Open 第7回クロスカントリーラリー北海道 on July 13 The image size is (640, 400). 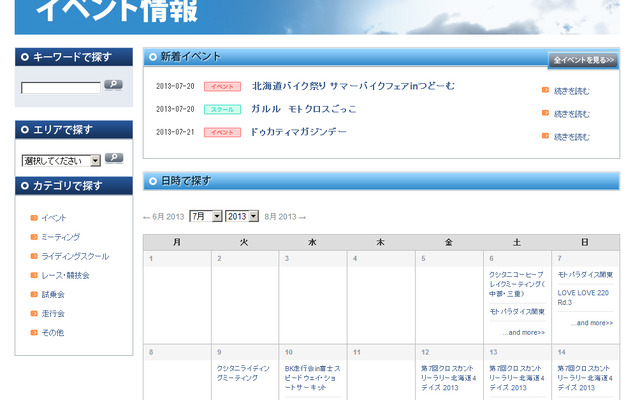tap(517, 378)
